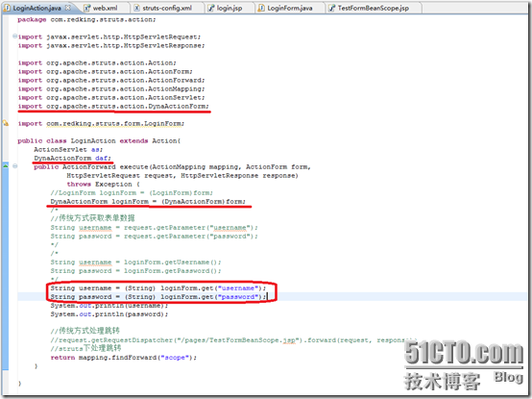Click the ActionForward import line
Viewport: 532px width, 399px height.
click(111, 80)
